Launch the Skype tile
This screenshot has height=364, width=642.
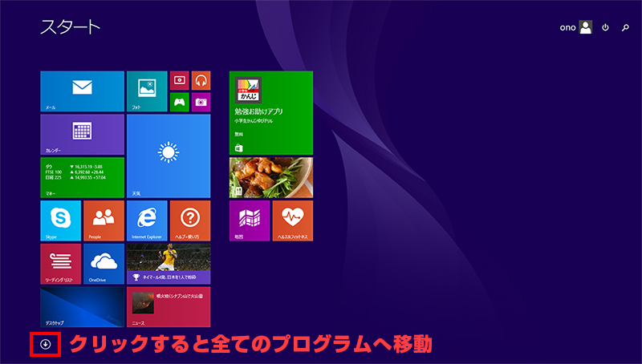61,220
